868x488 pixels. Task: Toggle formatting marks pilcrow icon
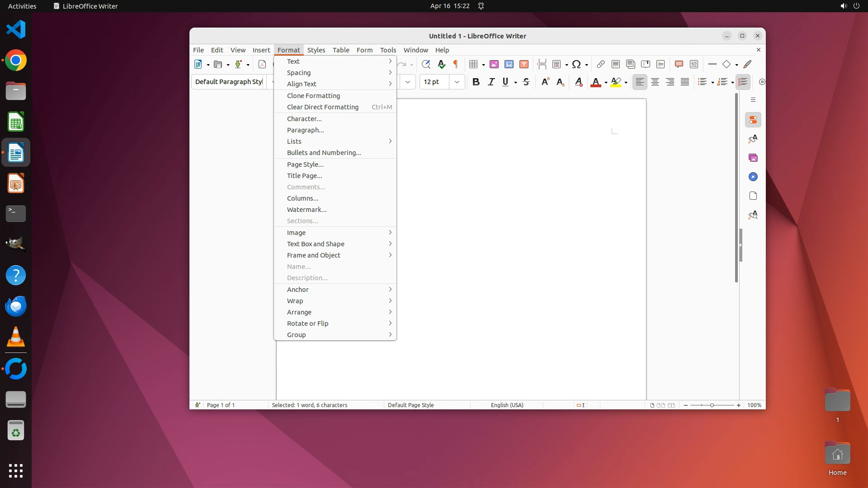[456, 64]
